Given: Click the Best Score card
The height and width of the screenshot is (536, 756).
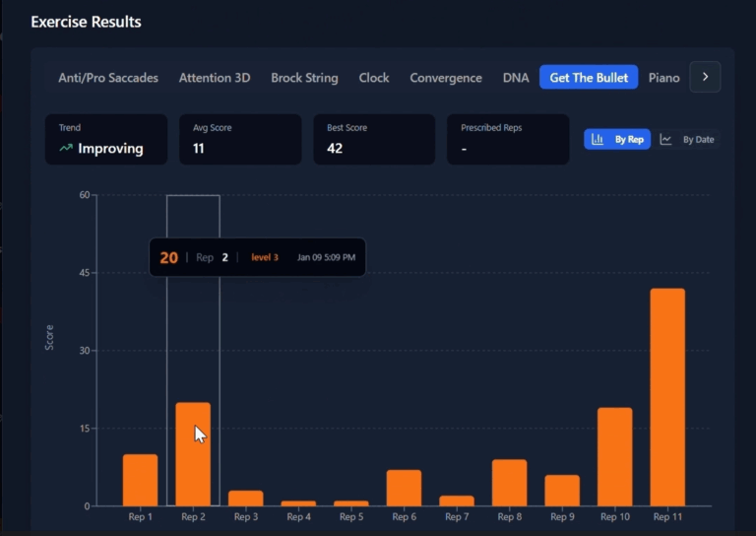Looking at the screenshot, I should tap(374, 140).
